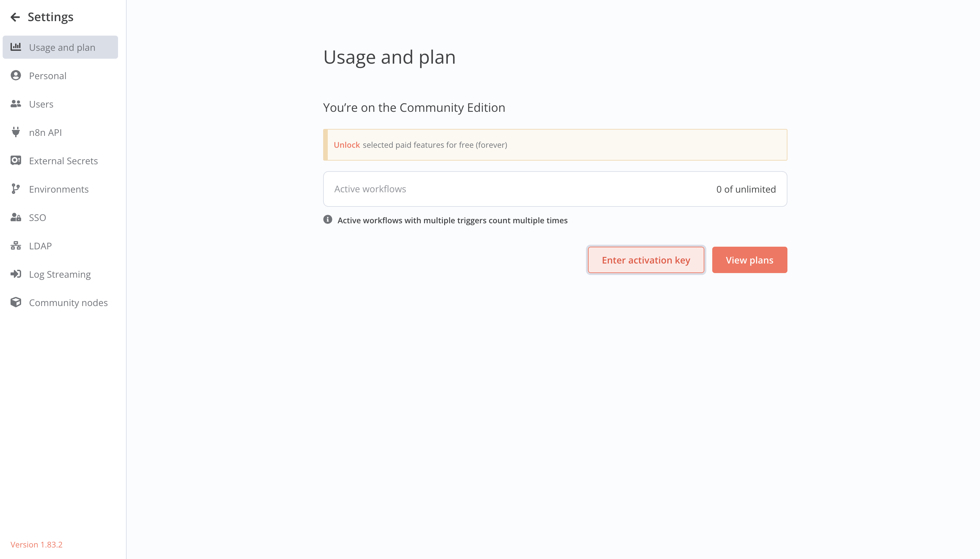Click the Unlock link in the banner
Viewport: 980px width, 559px height.
click(x=347, y=145)
